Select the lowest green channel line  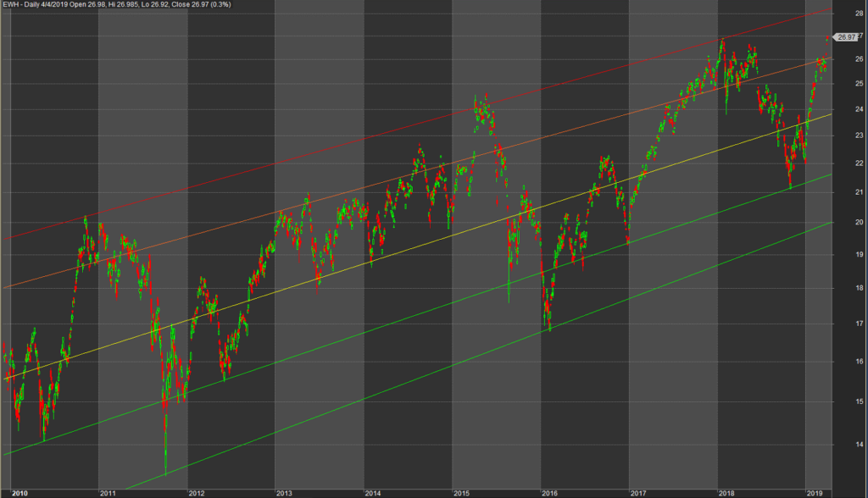coord(479,356)
